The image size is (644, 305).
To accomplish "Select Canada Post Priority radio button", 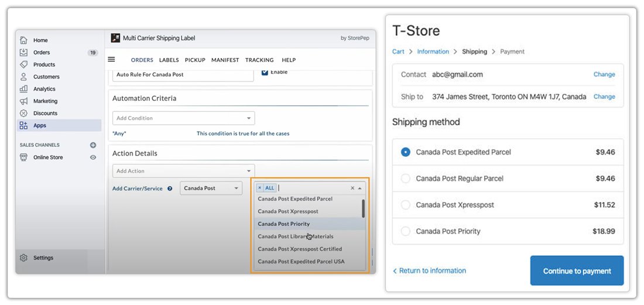I will point(405,231).
